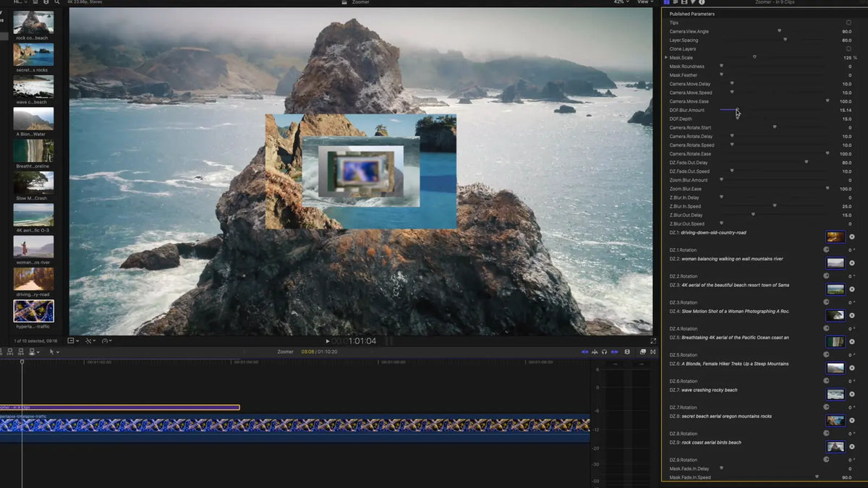Click the Layer.Spacing slider handle
Image resolution: width=868 pixels, height=488 pixels.
pyautogui.click(x=785, y=40)
